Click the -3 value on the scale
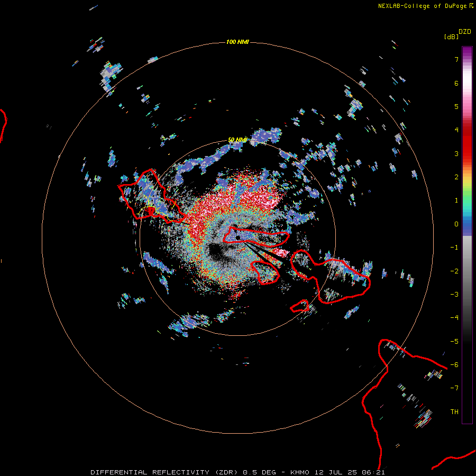Image resolution: width=476 pixels, height=476 pixels. tap(454, 295)
